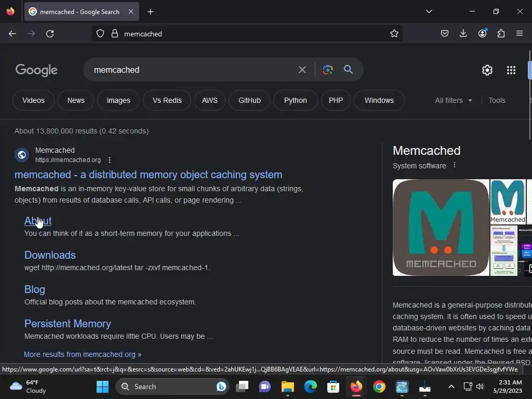532x399 pixels.
Task: Select the Vs Redis filter chip
Action: click(167, 100)
